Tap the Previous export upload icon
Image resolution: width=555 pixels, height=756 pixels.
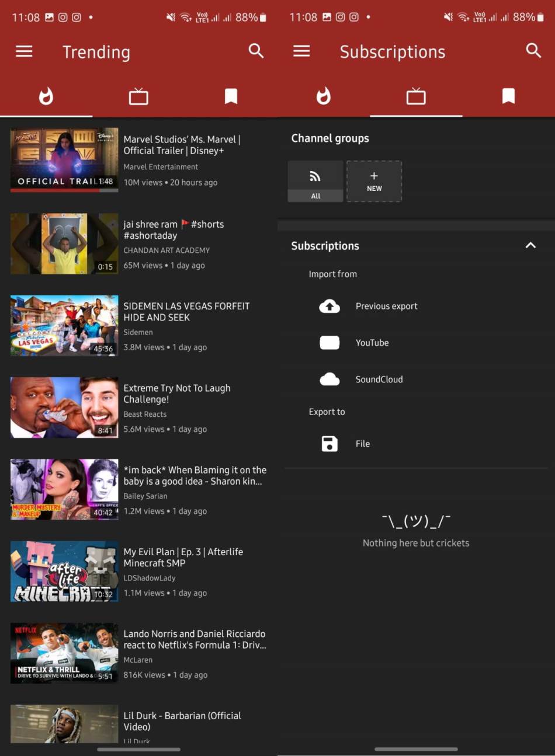(x=329, y=306)
